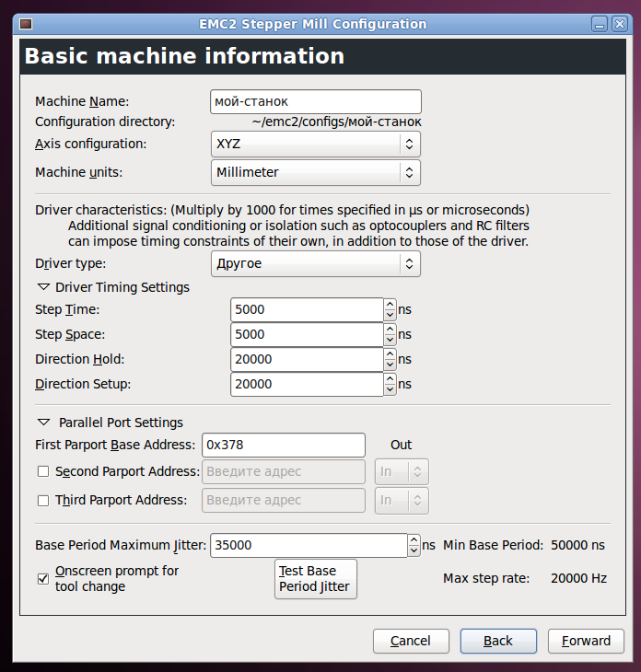Close the EMC2 Stepper Mill Configuration window
Image resolution: width=641 pixels, height=672 pixels.
pyautogui.click(x=620, y=24)
